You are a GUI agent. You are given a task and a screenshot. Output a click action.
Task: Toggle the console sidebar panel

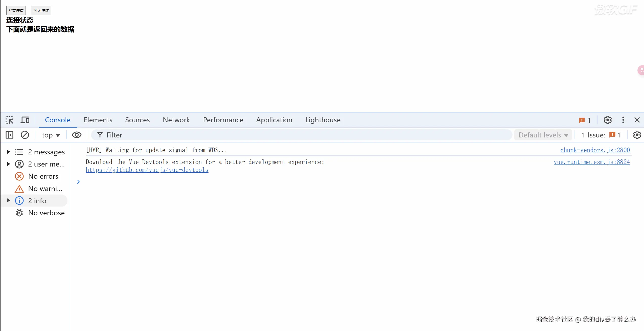pos(10,135)
